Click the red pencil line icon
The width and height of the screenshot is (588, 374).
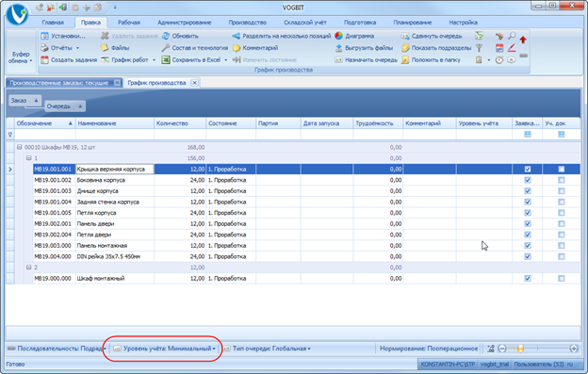[512, 48]
